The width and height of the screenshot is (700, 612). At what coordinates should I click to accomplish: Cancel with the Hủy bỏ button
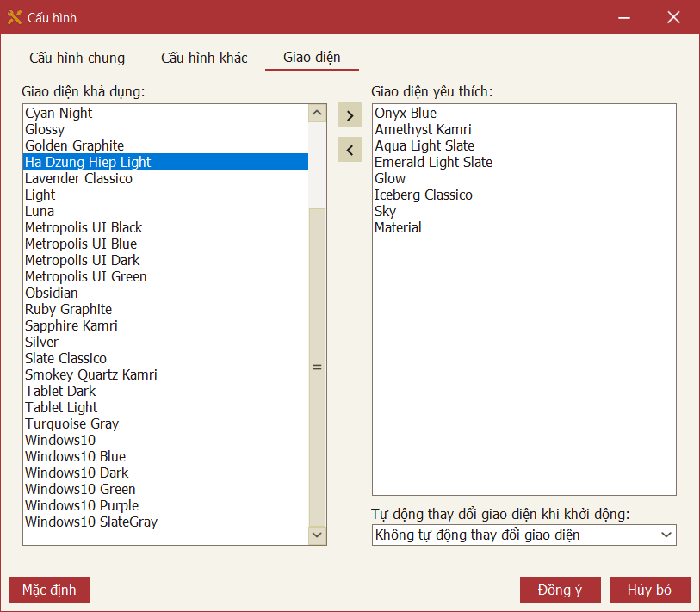(x=649, y=590)
